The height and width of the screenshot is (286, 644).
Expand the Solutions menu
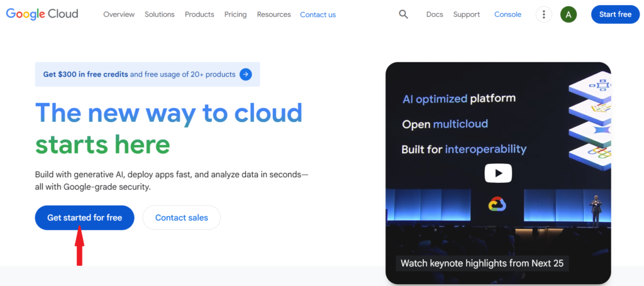coord(160,14)
